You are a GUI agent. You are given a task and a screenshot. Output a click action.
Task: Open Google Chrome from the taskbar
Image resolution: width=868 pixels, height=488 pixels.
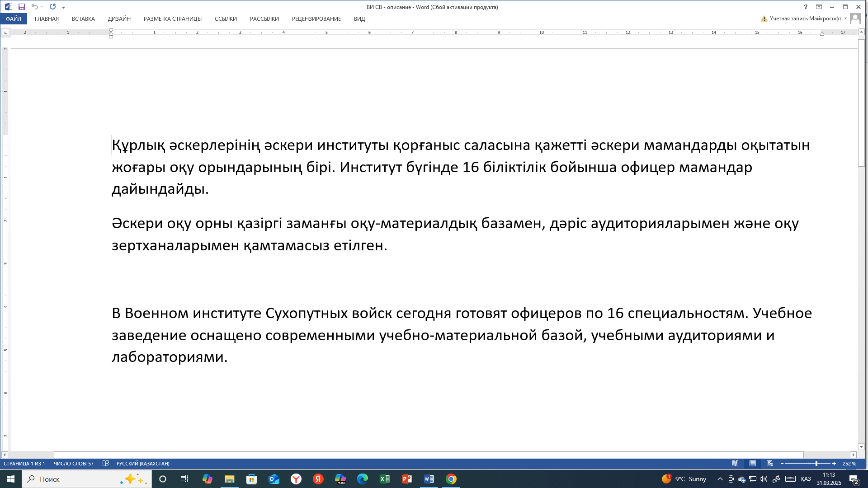click(x=451, y=479)
